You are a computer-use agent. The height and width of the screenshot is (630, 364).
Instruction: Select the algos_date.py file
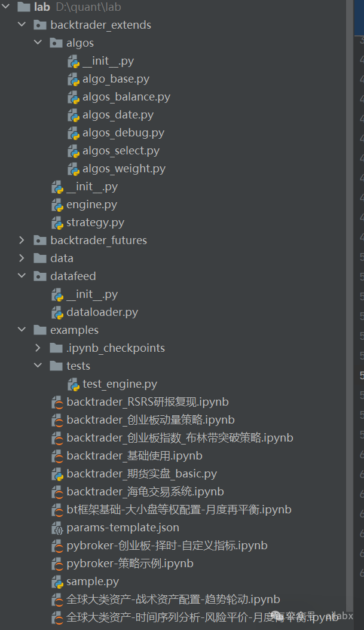pyautogui.click(x=118, y=115)
